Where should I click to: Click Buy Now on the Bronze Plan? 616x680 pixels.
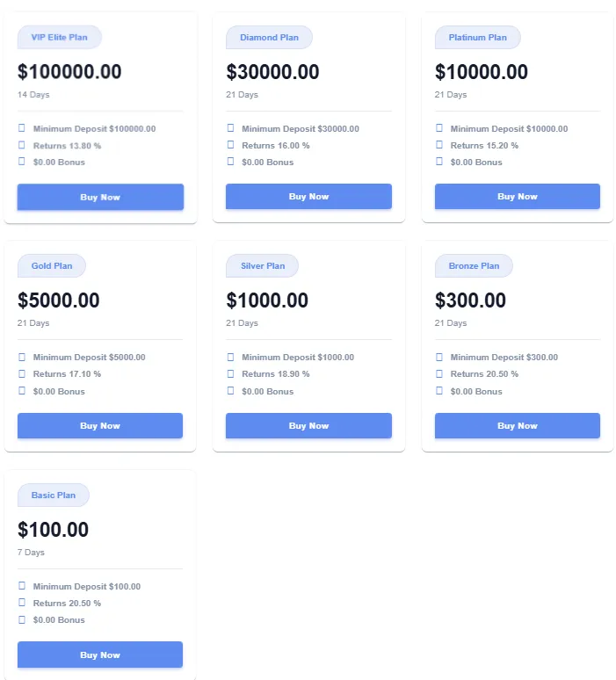coord(518,426)
